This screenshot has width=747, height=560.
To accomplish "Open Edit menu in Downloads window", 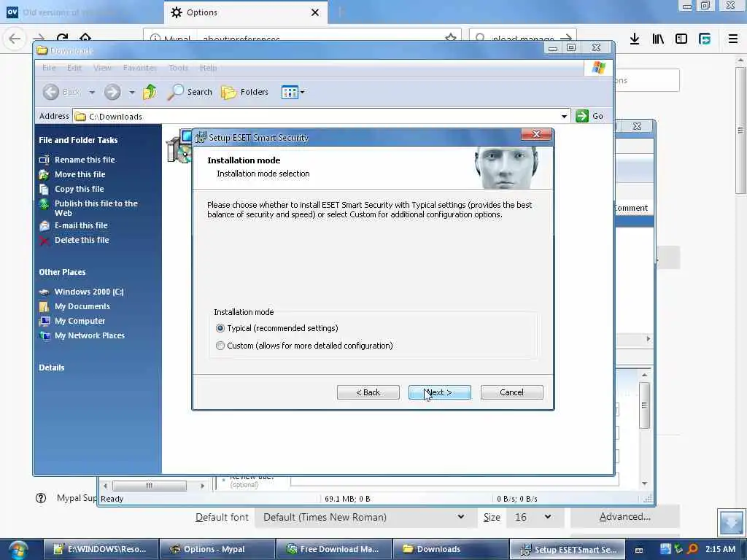I will [74, 68].
